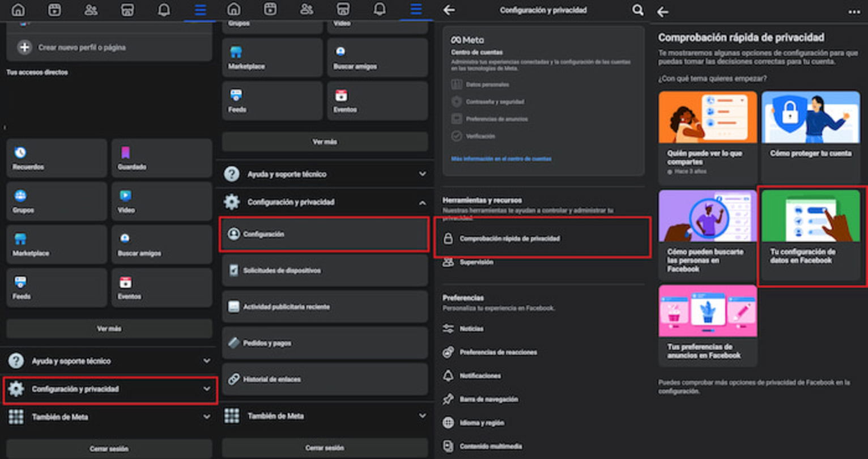Open Buscar amigos tile on the Recuerdos screen
The image size is (868, 459).
point(161,245)
